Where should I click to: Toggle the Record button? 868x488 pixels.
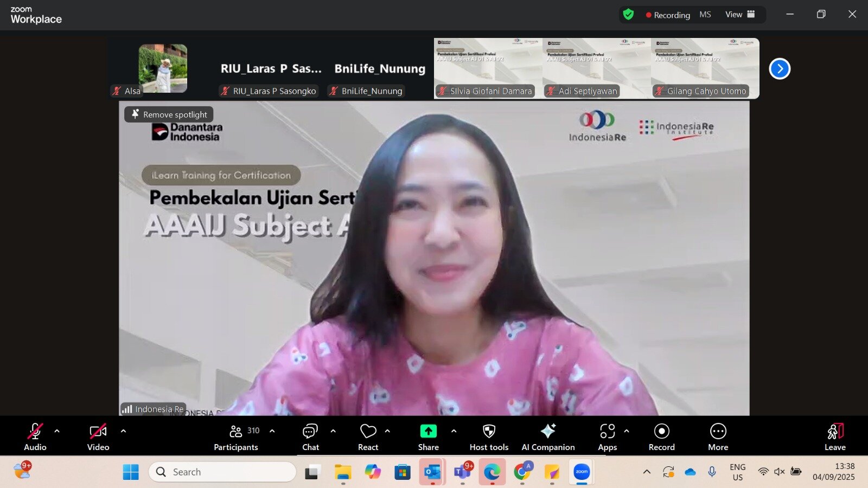[x=661, y=437]
